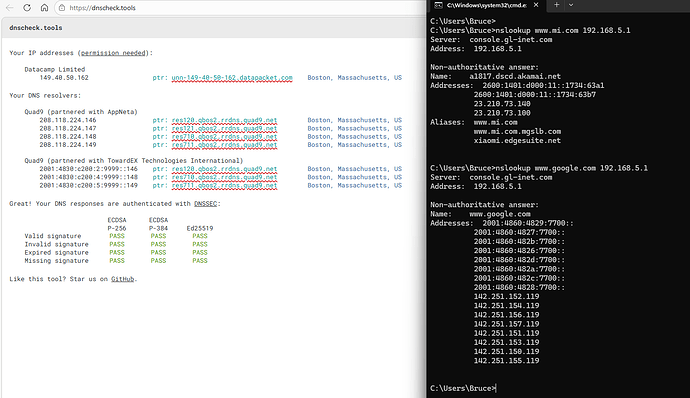This screenshot has height=398, width=690.
Task: Click 'Valid signature' row label
Action: coord(53,236)
